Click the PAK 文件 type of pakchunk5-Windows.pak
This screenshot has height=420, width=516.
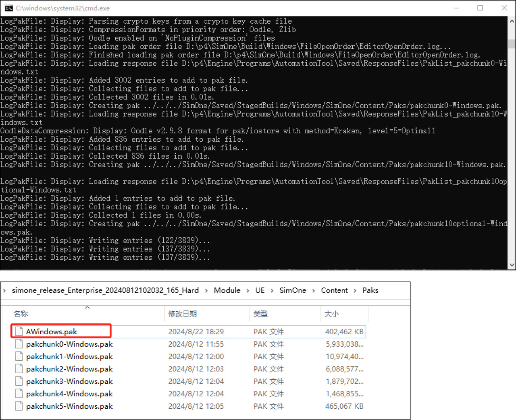click(268, 406)
